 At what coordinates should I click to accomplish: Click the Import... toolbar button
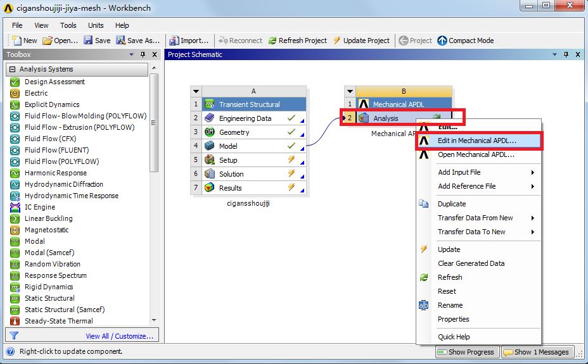(x=189, y=41)
